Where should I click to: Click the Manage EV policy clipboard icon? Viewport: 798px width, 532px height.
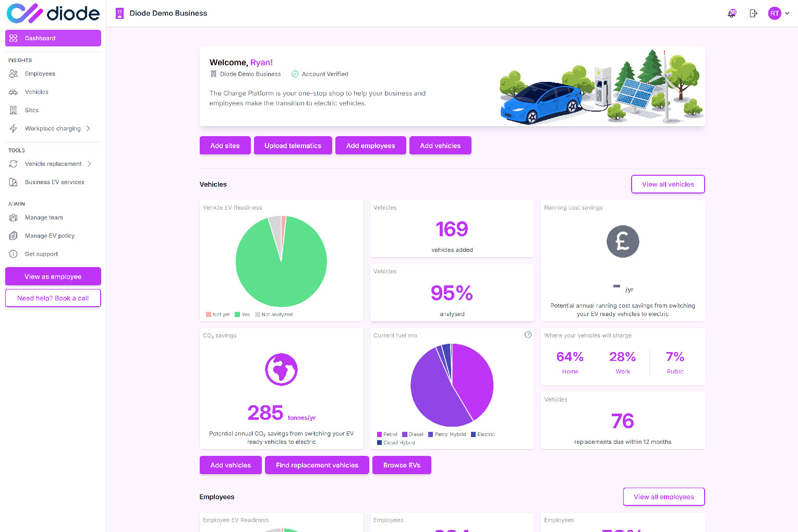(x=14, y=236)
